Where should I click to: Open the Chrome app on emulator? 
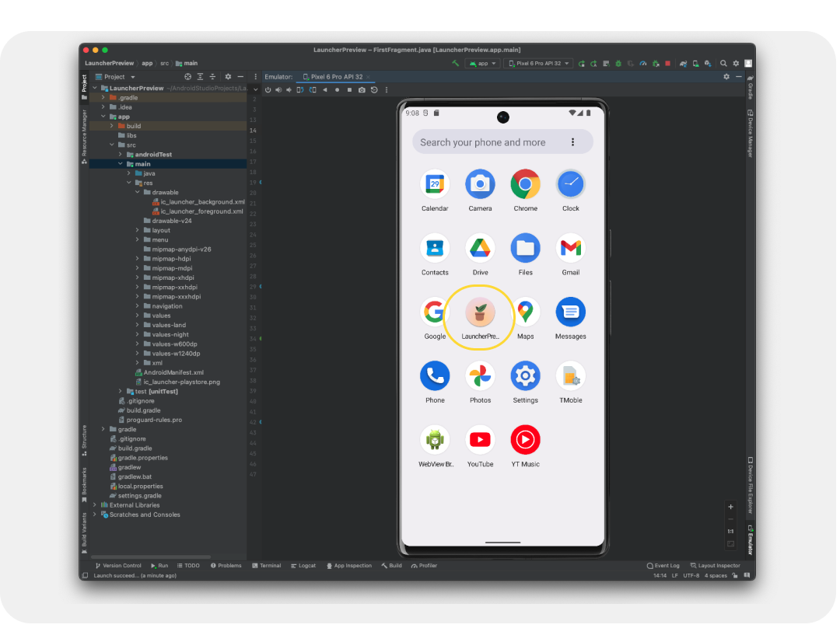click(x=525, y=185)
